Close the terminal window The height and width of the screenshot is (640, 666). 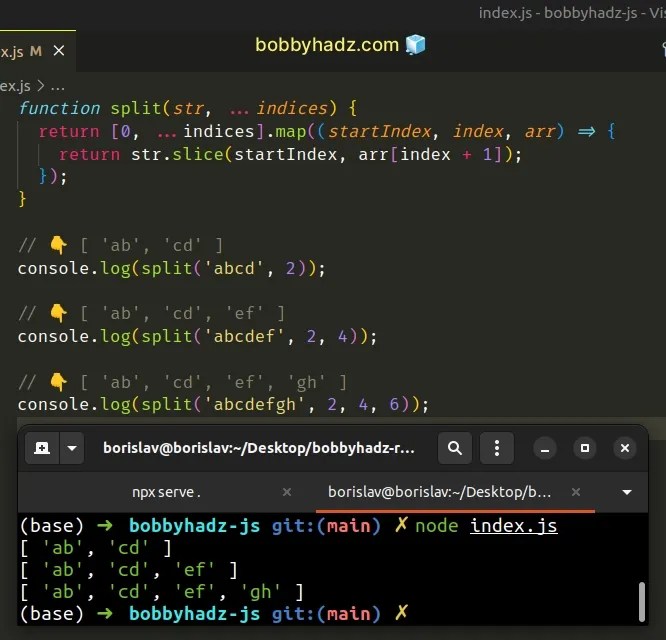point(625,448)
